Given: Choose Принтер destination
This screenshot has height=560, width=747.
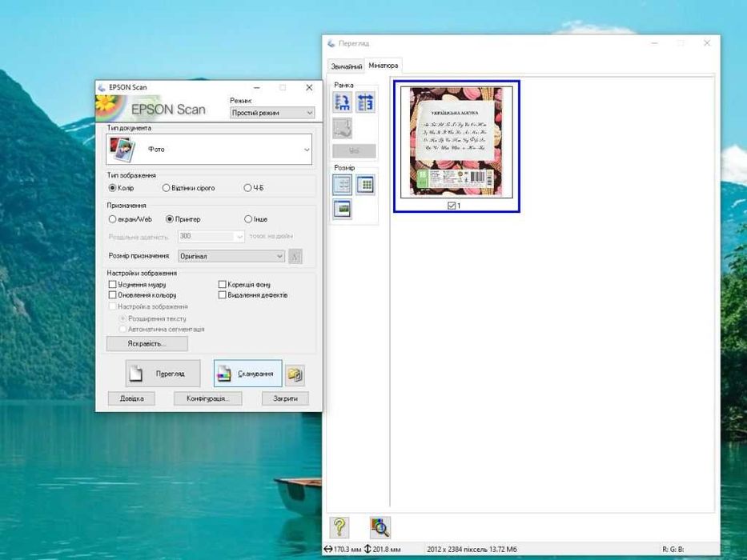Looking at the screenshot, I should point(183,219).
